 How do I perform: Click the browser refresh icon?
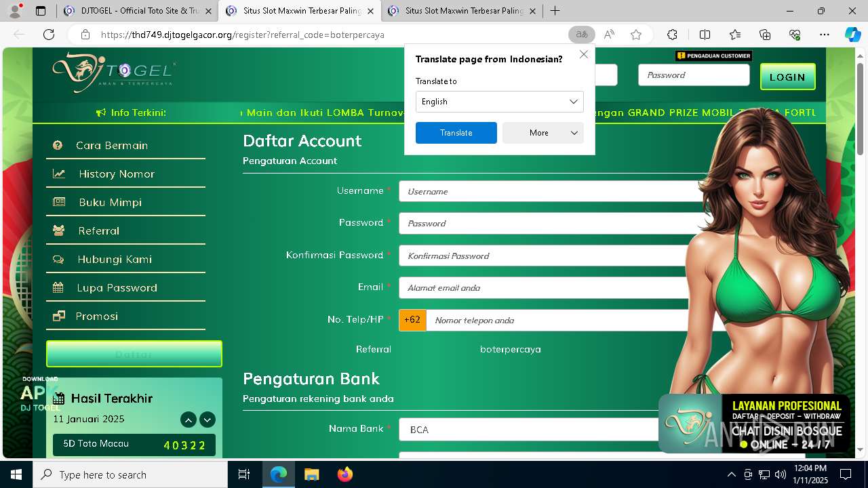point(49,35)
